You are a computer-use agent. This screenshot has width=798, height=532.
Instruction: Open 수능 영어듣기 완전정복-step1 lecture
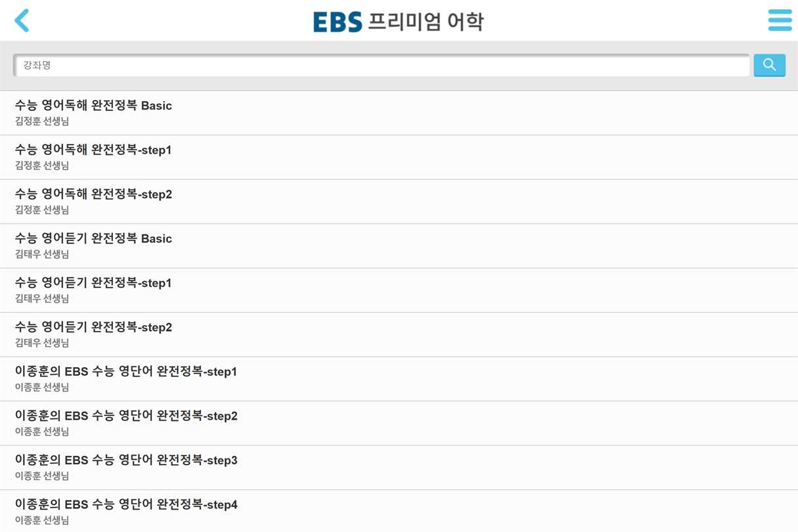399,290
